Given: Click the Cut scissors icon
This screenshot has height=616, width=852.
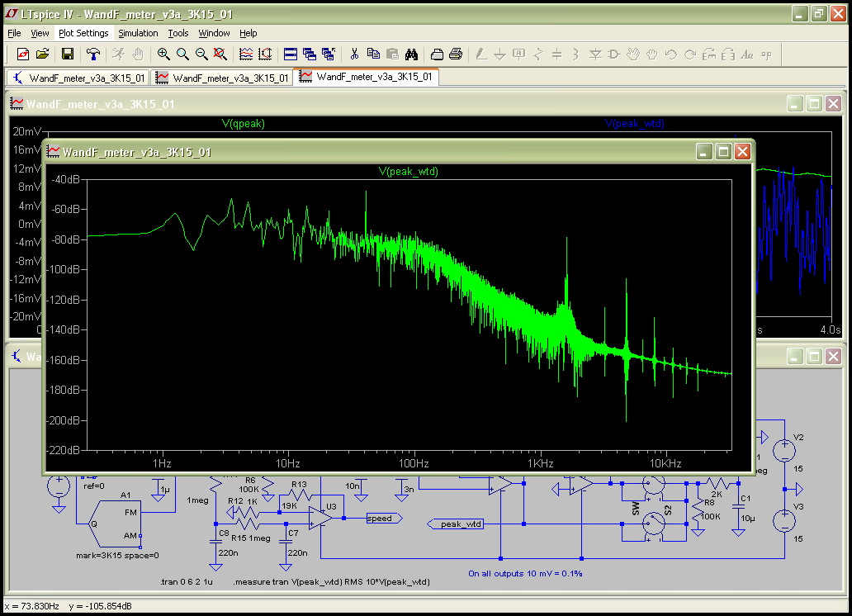Looking at the screenshot, I should pos(354,54).
